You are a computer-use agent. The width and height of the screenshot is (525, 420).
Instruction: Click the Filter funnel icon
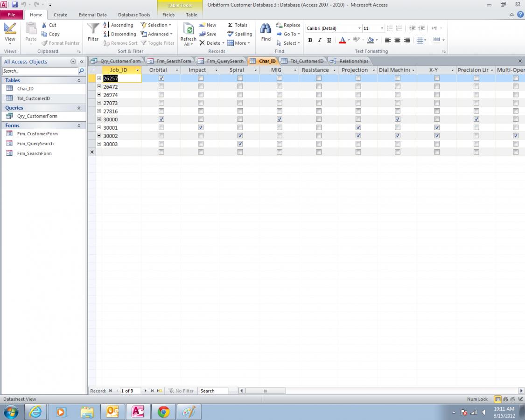click(x=93, y=29)
